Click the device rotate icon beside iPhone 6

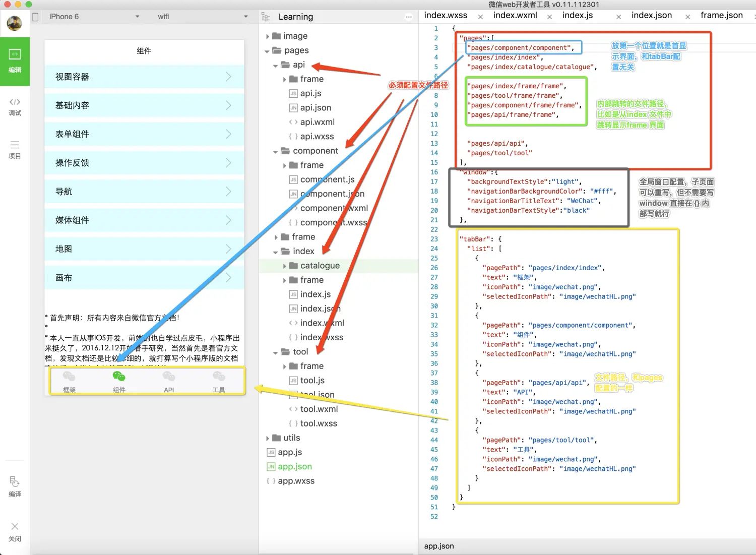[x=35, y=17]
